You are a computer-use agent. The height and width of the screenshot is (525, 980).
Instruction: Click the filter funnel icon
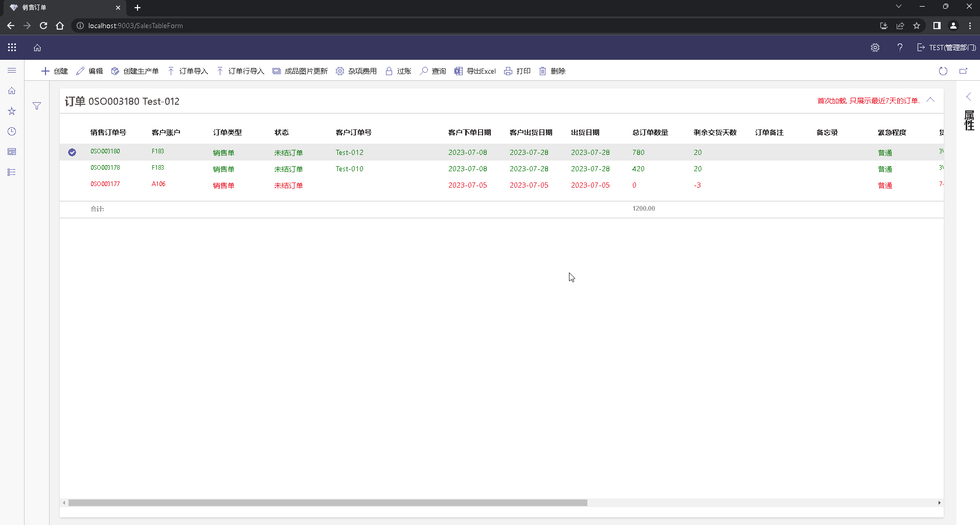[37, 106]
